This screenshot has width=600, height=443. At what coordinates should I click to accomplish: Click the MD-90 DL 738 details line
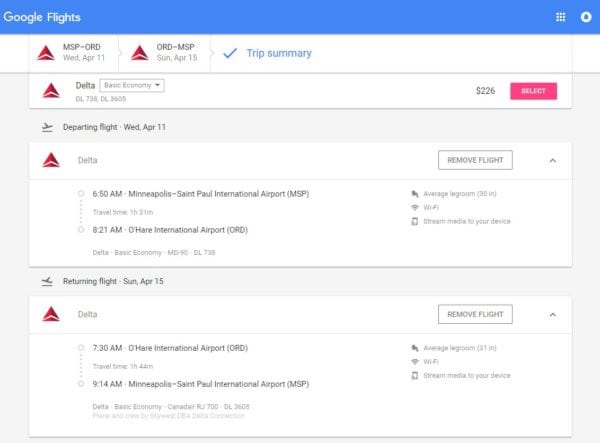[x=154, y=252]
